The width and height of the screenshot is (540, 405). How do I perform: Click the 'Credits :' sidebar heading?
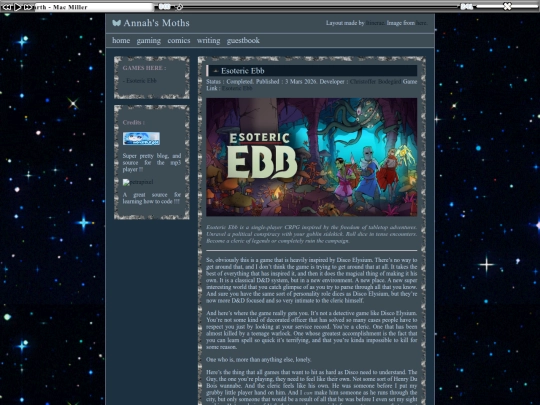[x=134, y=122]
